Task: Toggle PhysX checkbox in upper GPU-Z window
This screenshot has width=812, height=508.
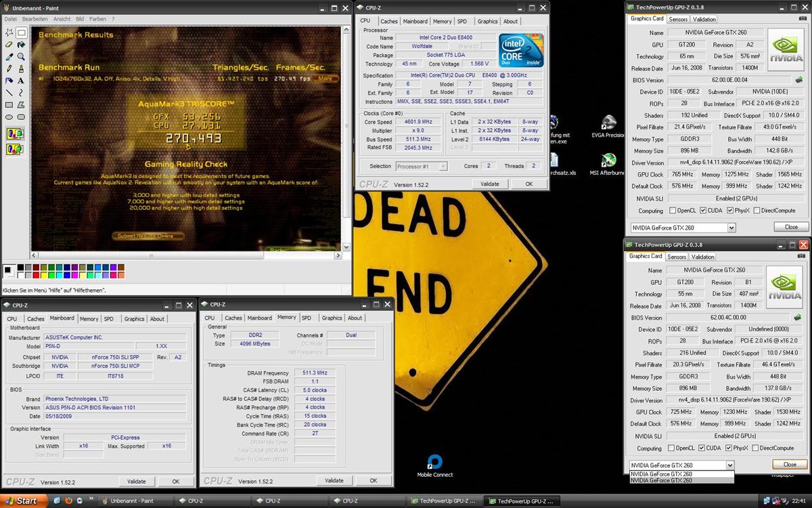Action: coord(730,211)
